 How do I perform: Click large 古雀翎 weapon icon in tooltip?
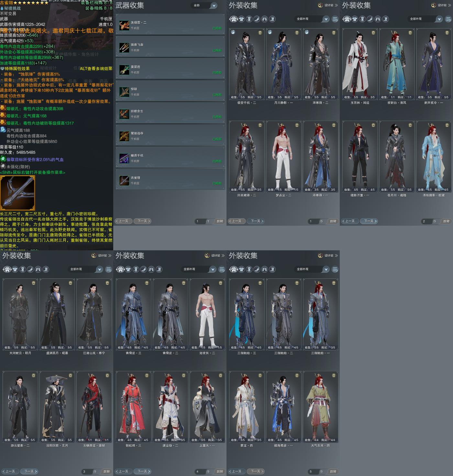[17, 193]
